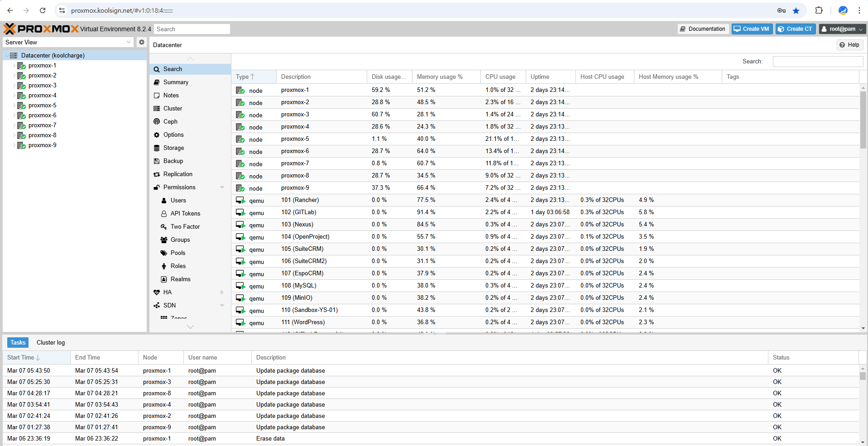The width and height of the screenshot is (868, 446).
Task: Collapse the Permissions submenu
Action: coord(222,187)
